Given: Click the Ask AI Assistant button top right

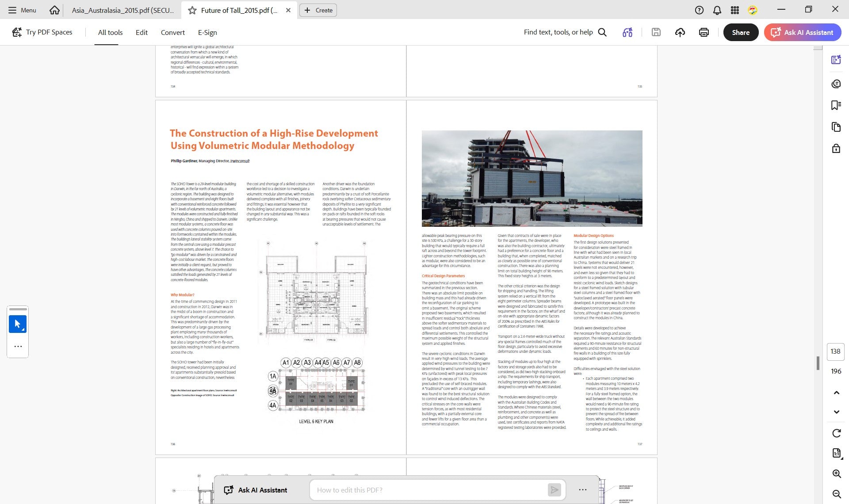Looking at the screenshot, I should click(803, 32).
